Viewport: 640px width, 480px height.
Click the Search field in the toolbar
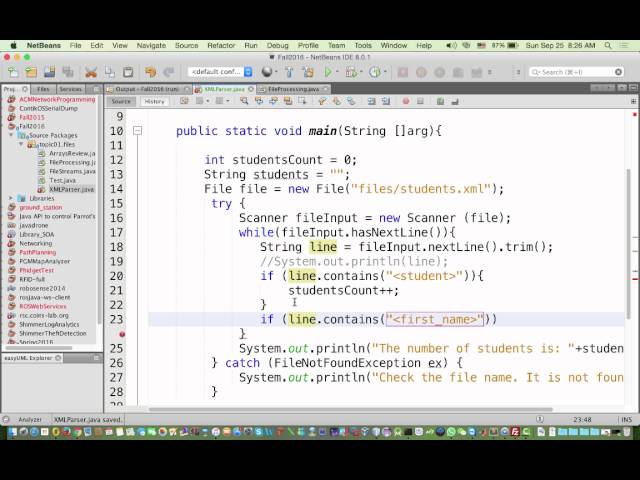[576, 72]
